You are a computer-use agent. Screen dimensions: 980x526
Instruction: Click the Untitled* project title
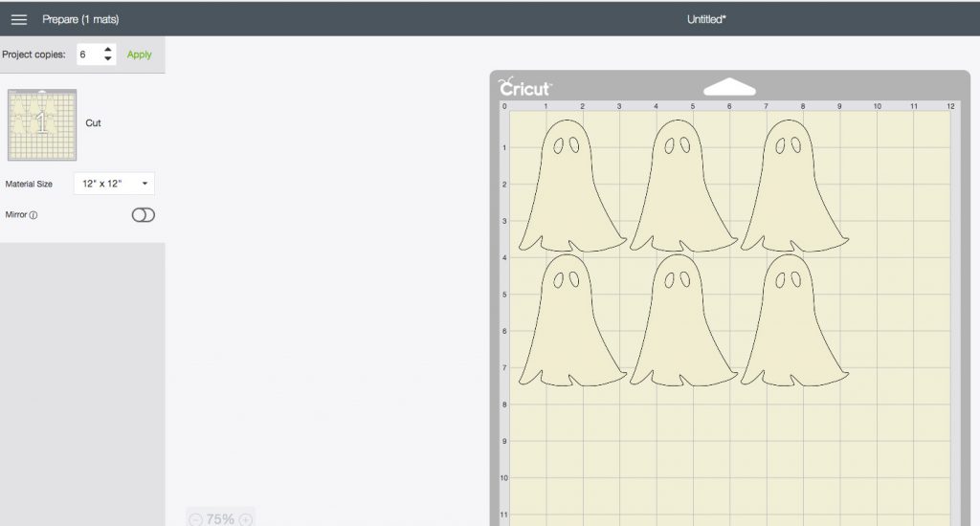tap(706, 19)
